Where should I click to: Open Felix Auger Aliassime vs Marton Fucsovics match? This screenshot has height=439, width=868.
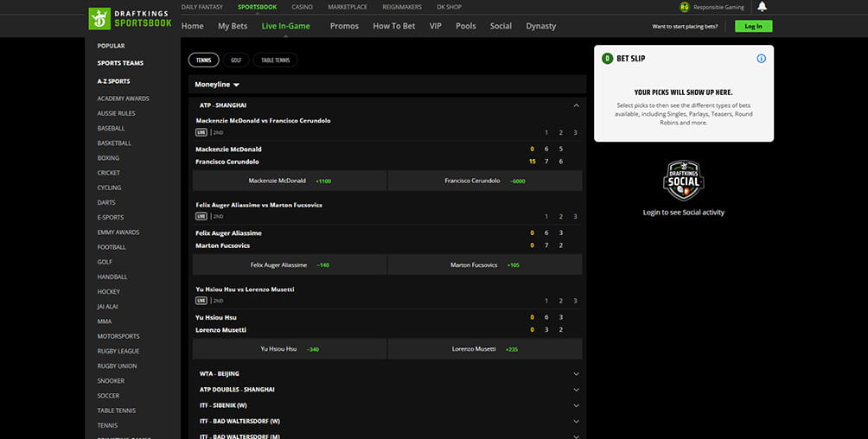point(258,205)
